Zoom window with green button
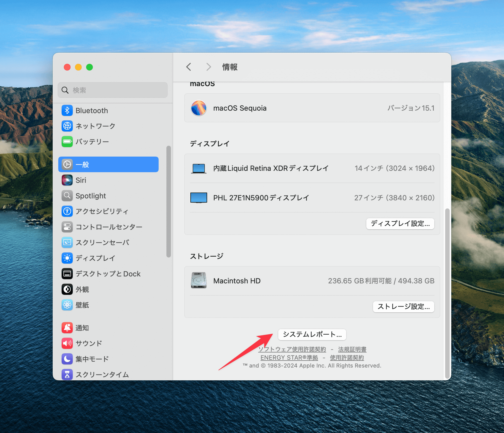This screenshot has width=504, height=433. pos(89,67)
